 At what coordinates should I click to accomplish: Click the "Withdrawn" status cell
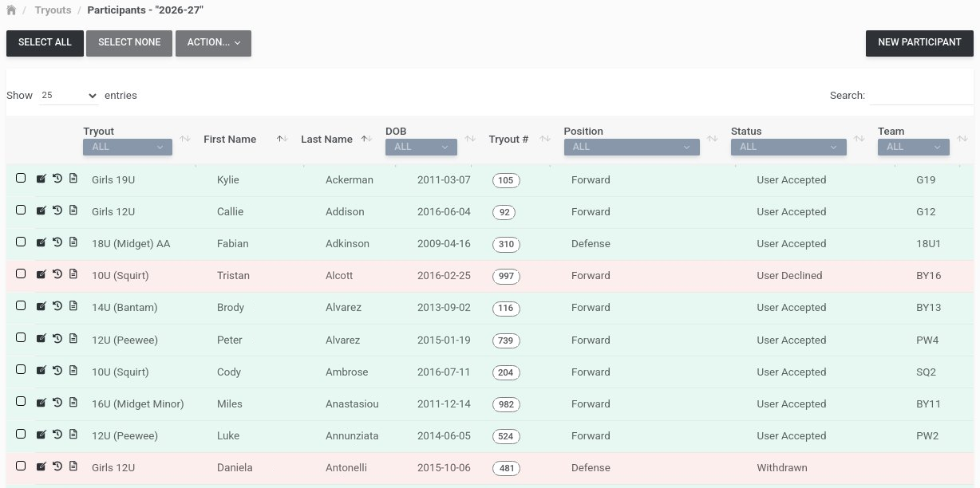tap(782, 468)
